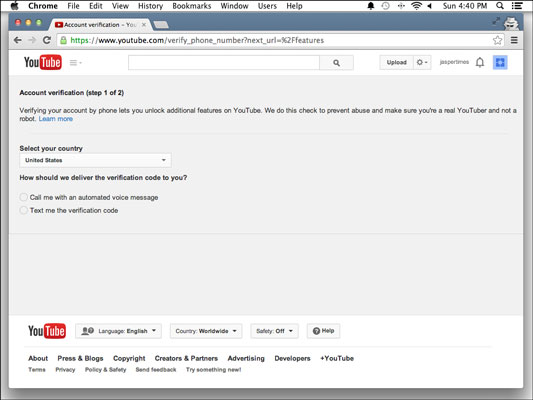The width and height of the screenshot is (533, 400).
Task: Focus the YouTube search field
Action: coord(224,63)
